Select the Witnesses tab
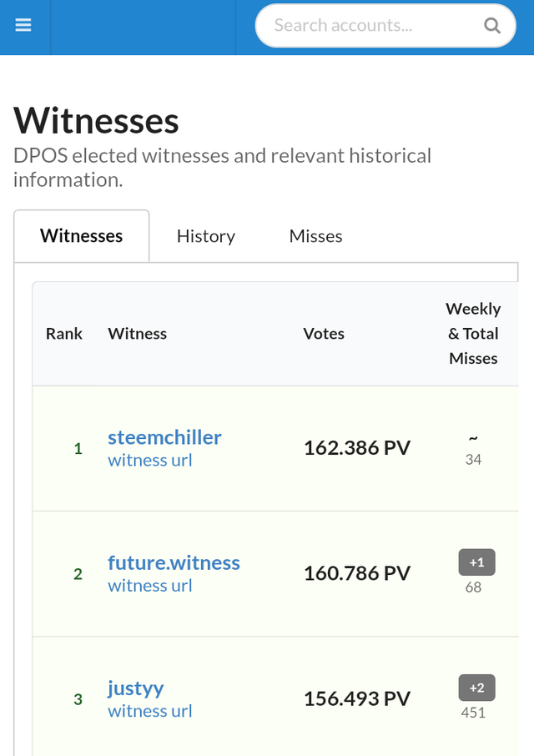The width and height of the screenshot is (534, 756). [x=82, y=236]
